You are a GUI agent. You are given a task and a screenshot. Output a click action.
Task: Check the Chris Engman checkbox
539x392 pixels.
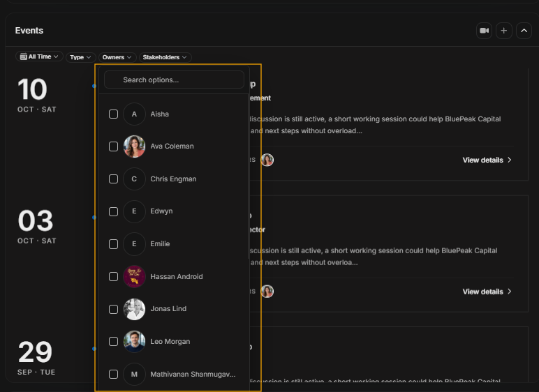(113, 179)
